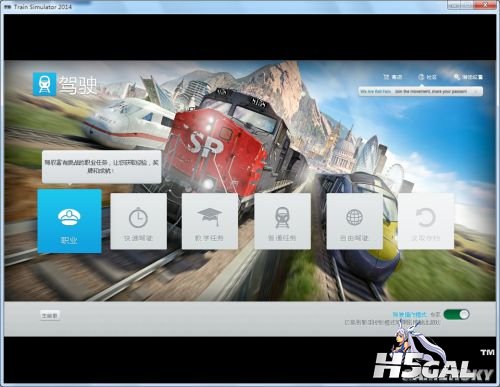Click the main menu button at bottom left

coord(50,315)
